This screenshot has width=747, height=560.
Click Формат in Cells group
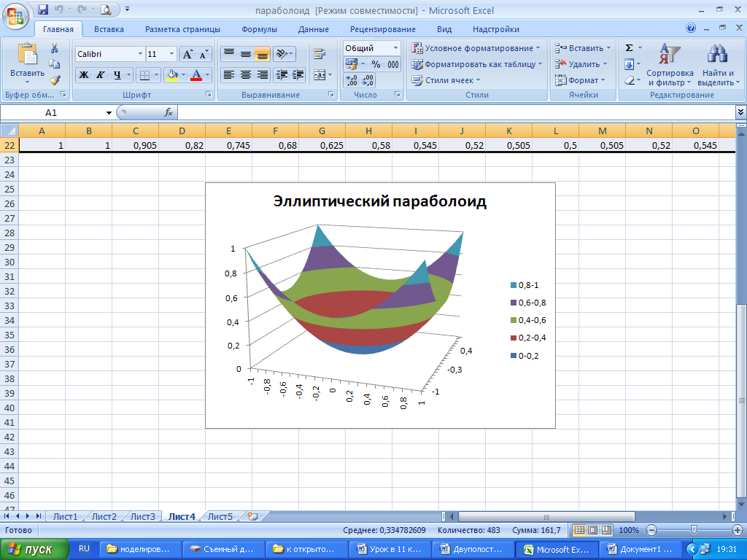click(x=580, y=80)
